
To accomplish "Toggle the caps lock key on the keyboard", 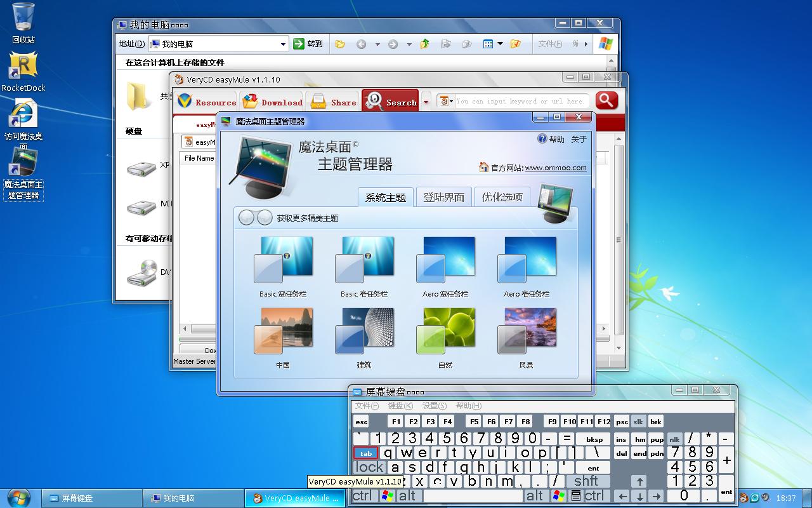I will (x=369, y=467).
